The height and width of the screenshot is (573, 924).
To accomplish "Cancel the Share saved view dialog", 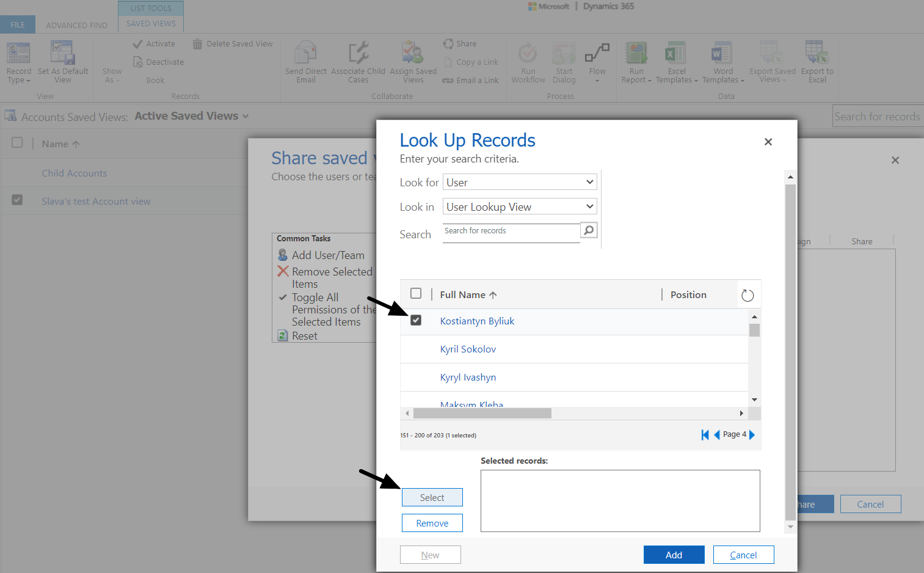I will coord(870,504).
